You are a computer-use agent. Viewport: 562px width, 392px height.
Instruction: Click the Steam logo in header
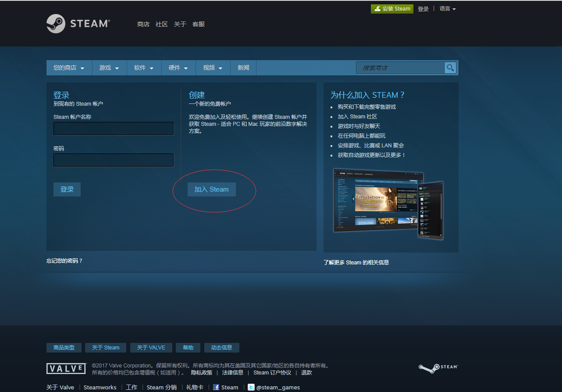point(78,24)
